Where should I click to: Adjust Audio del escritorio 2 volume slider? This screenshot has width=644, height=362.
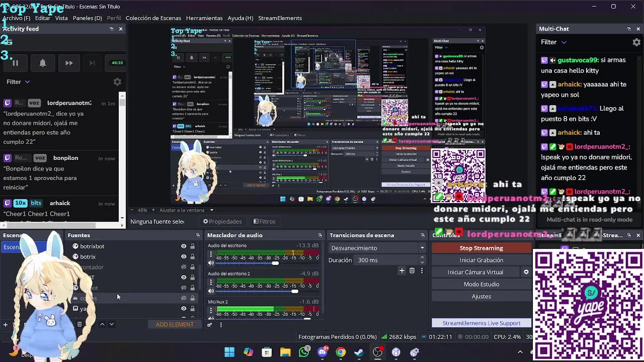tap(294, 291)
